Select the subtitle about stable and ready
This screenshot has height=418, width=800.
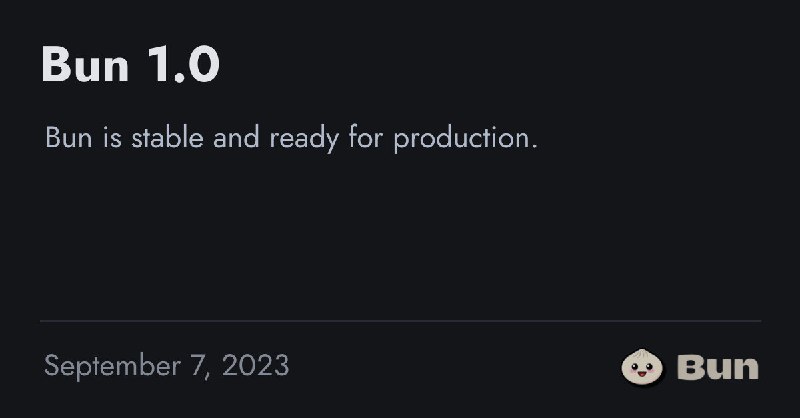(x=291, y=138)
